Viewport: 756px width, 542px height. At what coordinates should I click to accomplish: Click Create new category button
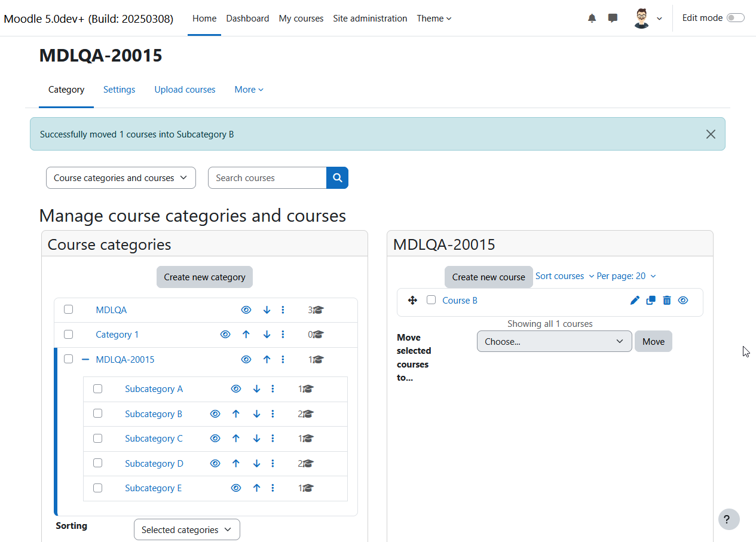coord(204,277)
